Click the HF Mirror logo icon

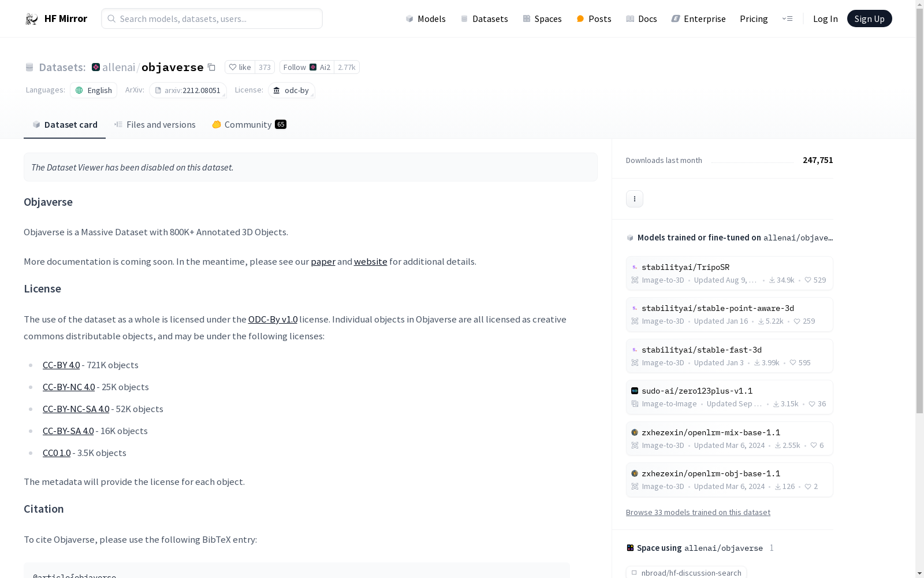pos(32,19)
